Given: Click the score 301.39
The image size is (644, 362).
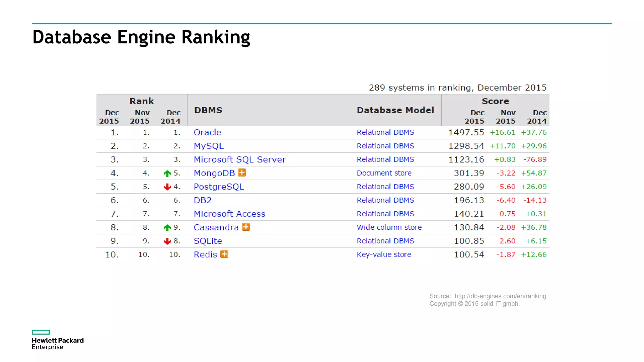Looking at the screenshot, I should click(469, 173).
